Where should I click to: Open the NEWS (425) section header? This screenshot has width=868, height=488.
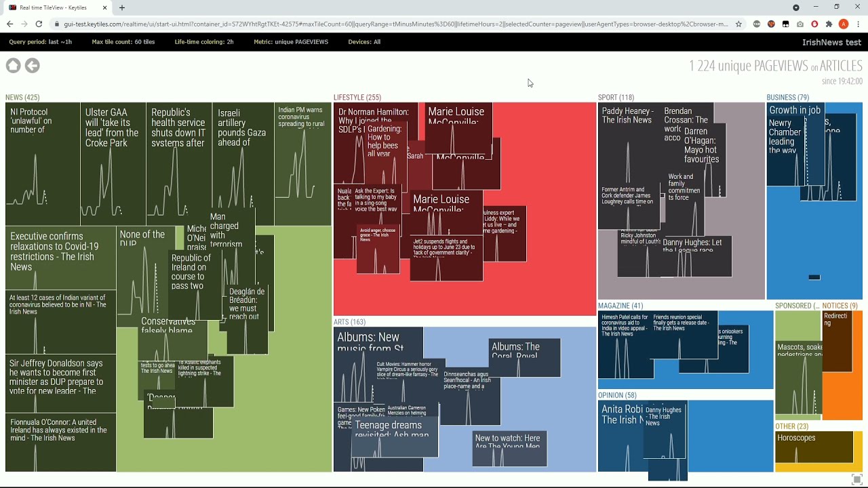click(22, 98)
